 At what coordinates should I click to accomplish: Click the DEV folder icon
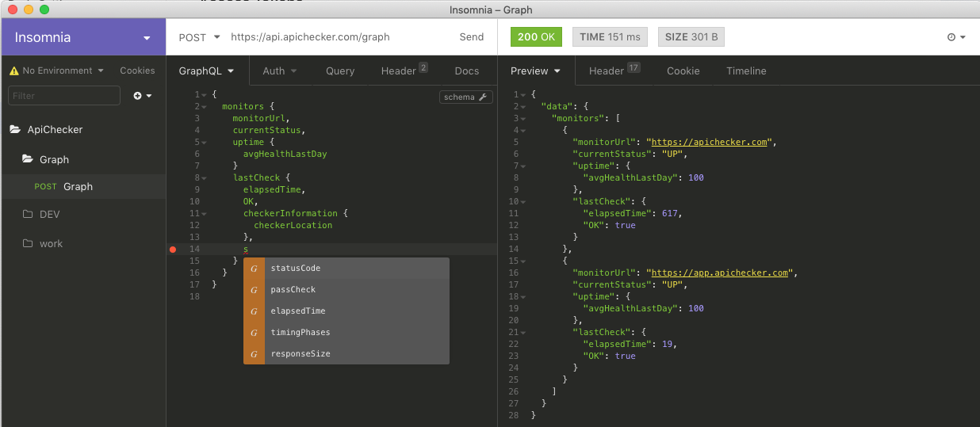[28, 215]
